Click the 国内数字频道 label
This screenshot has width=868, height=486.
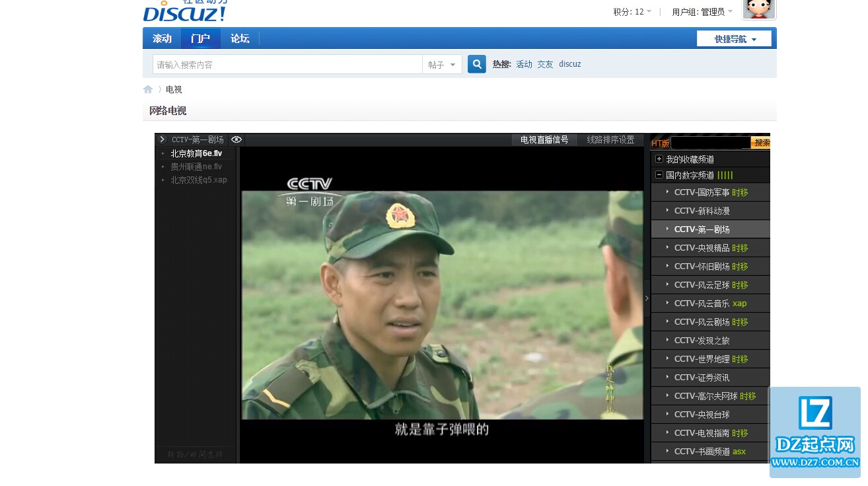pos(690,175)
